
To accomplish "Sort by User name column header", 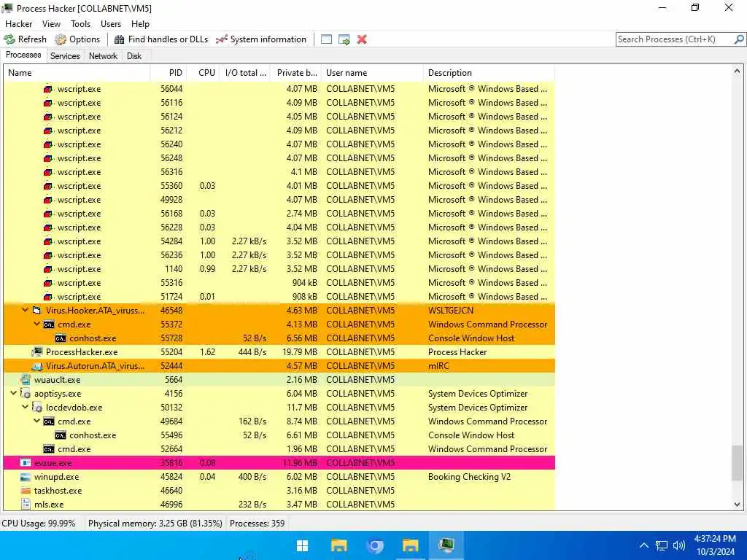I will [x=372, y=73].
